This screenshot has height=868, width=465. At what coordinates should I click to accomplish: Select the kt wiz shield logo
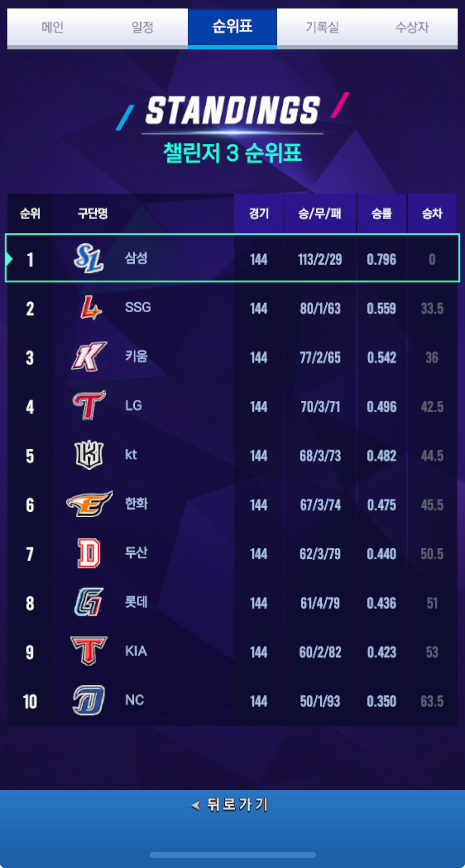click(x=89, y=455)
